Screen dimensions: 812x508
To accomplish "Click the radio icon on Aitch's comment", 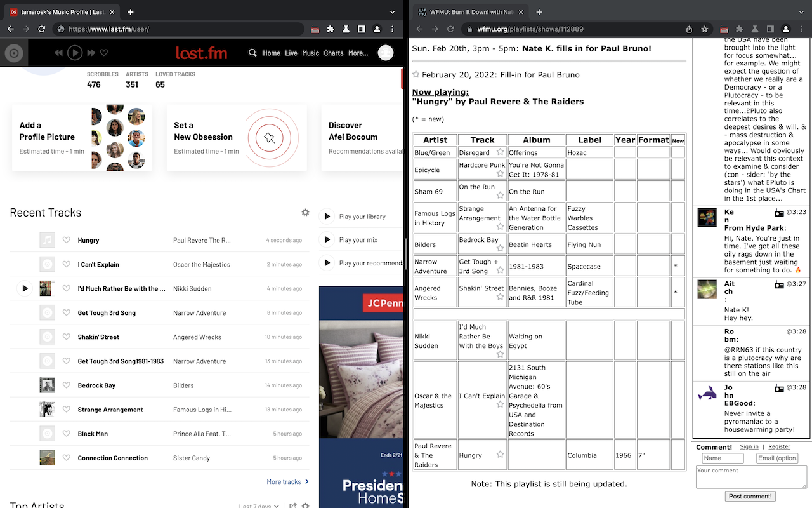I will point(779,284).
